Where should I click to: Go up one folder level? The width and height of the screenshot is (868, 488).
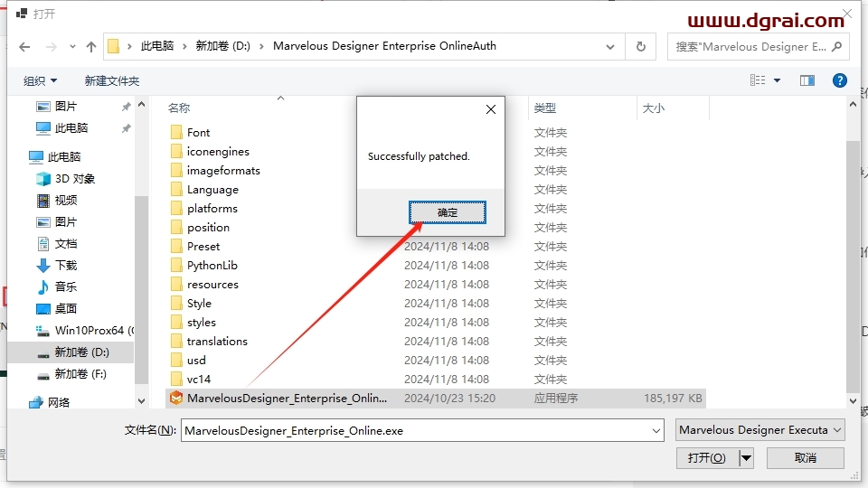pos(91,47)
